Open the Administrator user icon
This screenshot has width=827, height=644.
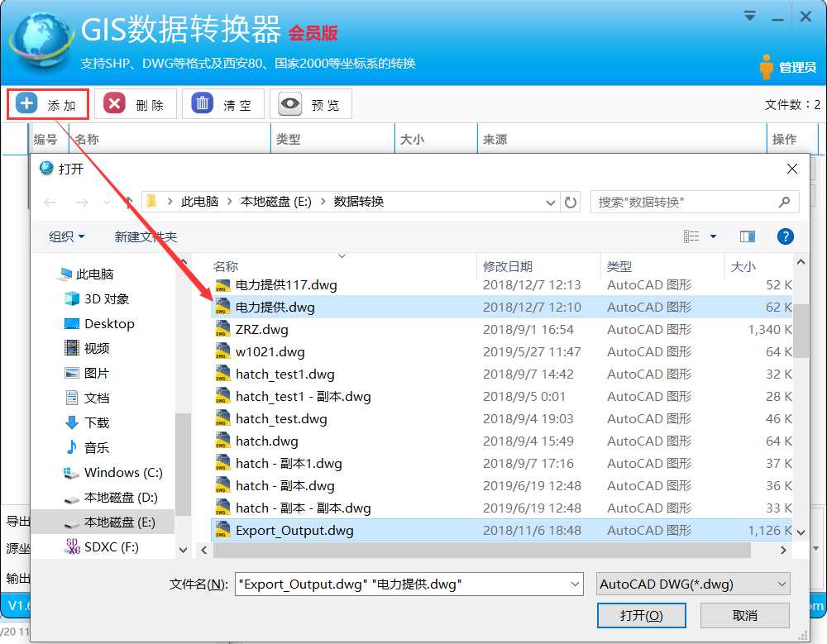(x=767, y=66)
